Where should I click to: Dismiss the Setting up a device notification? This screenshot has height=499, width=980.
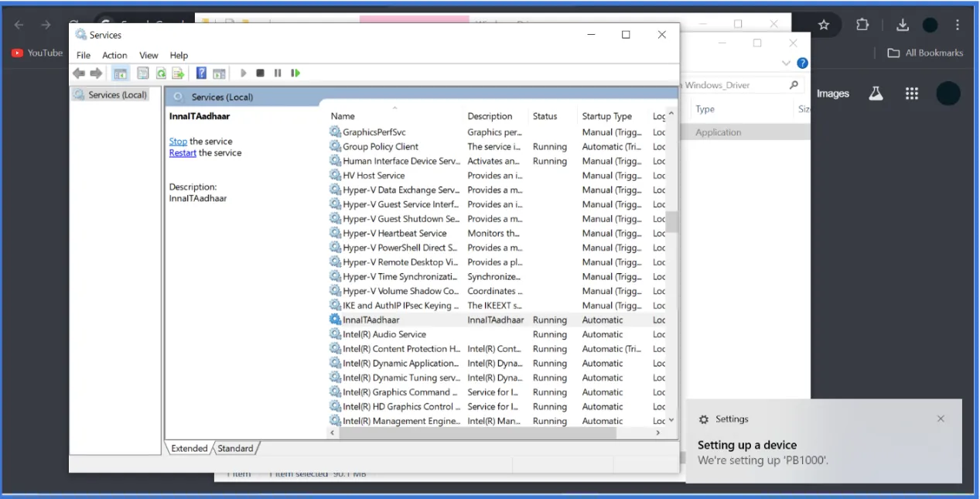tap(941, 419)
